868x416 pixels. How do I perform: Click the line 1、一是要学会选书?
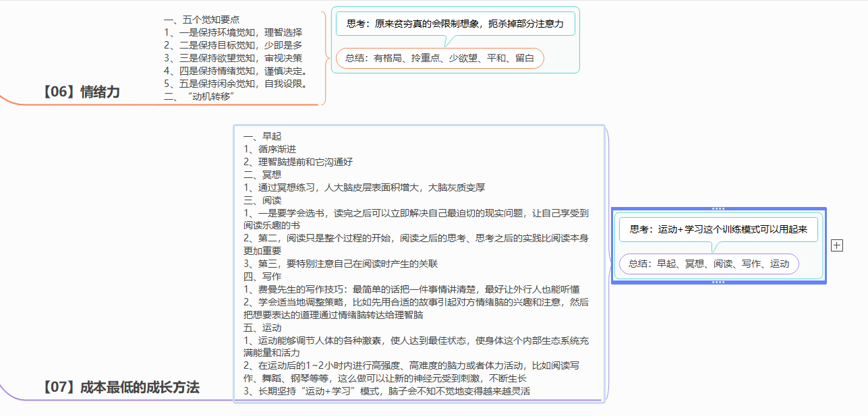click(416, 219)
